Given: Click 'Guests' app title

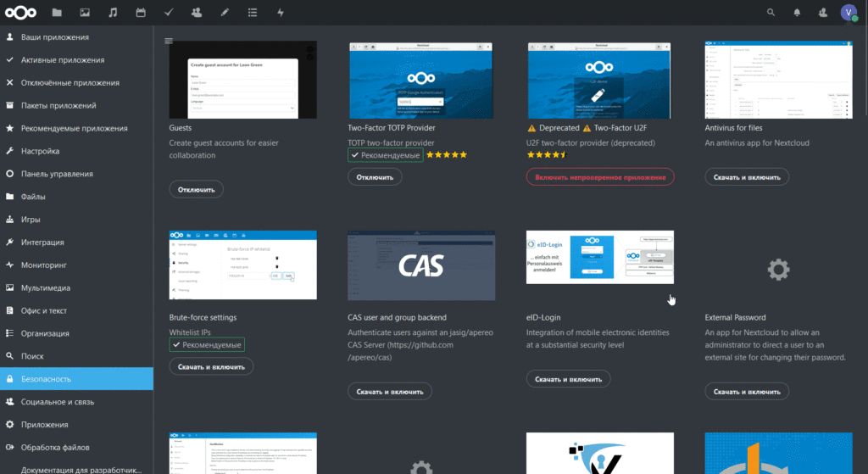Looking at the screenshot, I should coord(181,127).
